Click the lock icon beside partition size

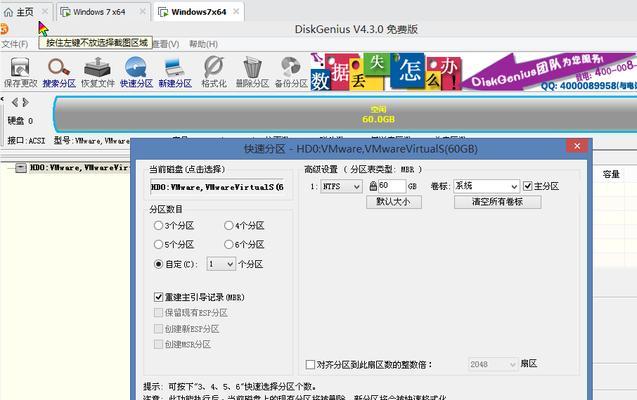point(373,186)
